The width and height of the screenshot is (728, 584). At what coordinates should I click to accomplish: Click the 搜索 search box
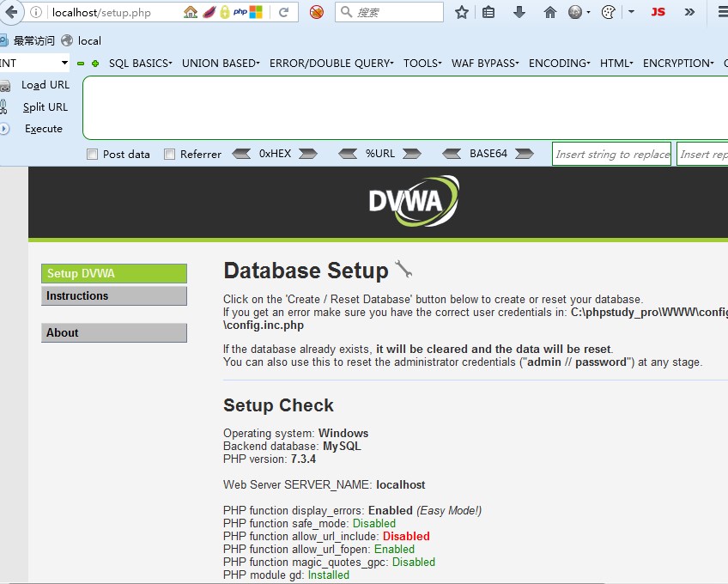tap(389, 12)
